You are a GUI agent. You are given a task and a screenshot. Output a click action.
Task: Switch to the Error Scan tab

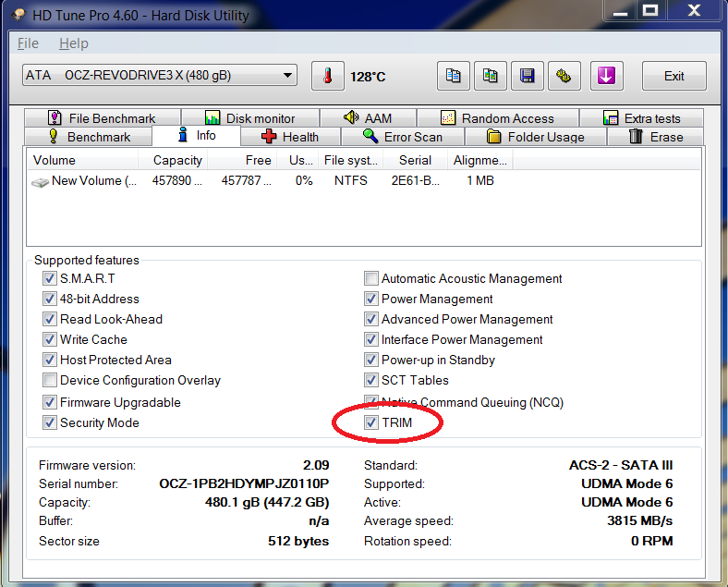pyautogui.click(x=402, y=137)
